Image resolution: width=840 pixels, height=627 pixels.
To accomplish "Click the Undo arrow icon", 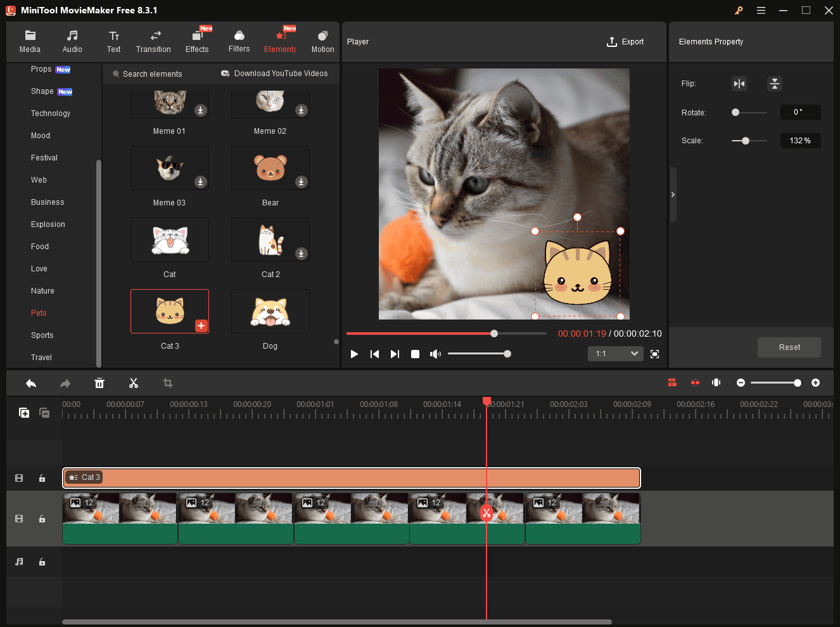I will (31, 383).
